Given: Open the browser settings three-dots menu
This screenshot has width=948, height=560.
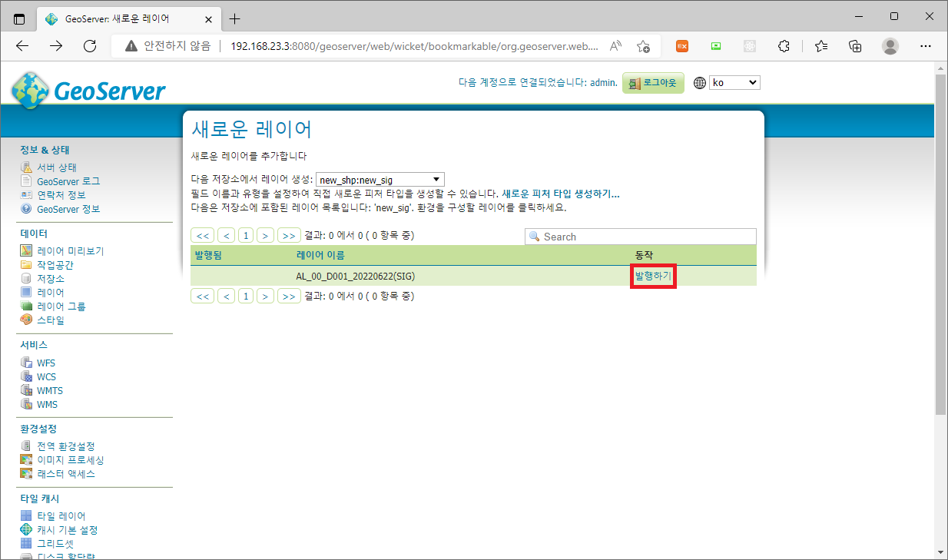Looking at the screenshot, I should pos(925,46).
